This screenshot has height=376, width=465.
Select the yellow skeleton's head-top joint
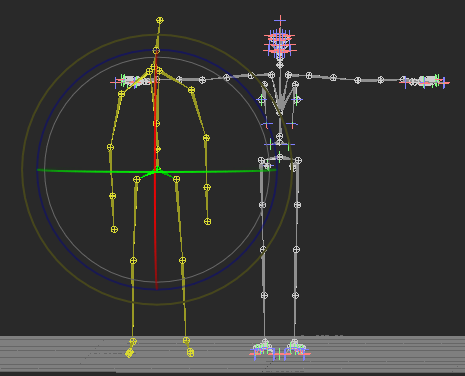point(160,21)
